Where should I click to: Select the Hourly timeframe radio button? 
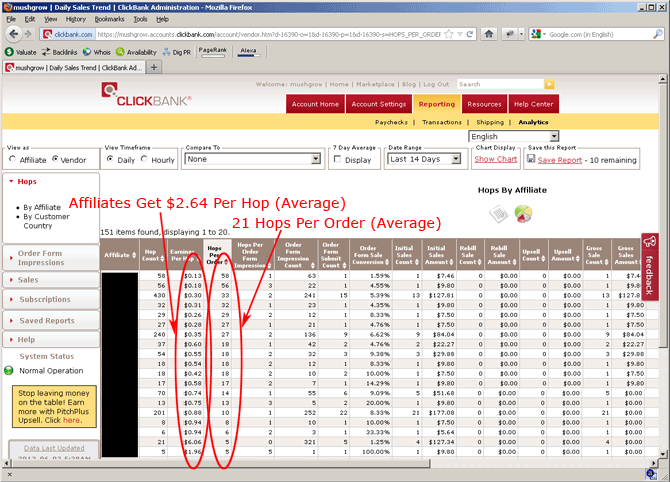(145, 159)
